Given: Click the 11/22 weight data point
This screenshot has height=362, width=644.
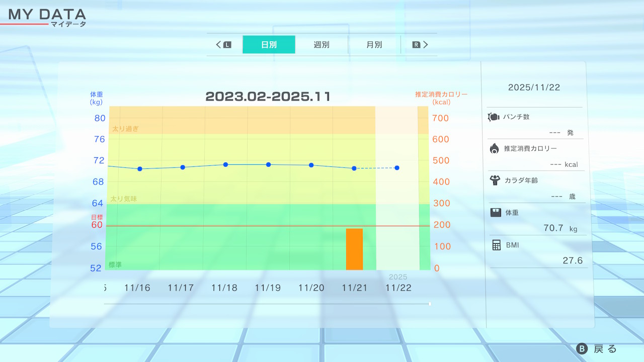Looking at the screenshot, I should coord(397,168).
